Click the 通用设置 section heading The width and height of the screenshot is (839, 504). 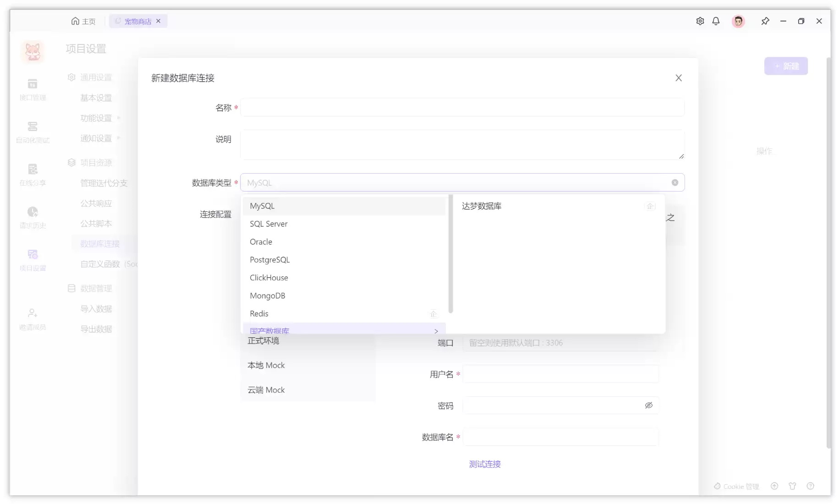pos(90,77)
